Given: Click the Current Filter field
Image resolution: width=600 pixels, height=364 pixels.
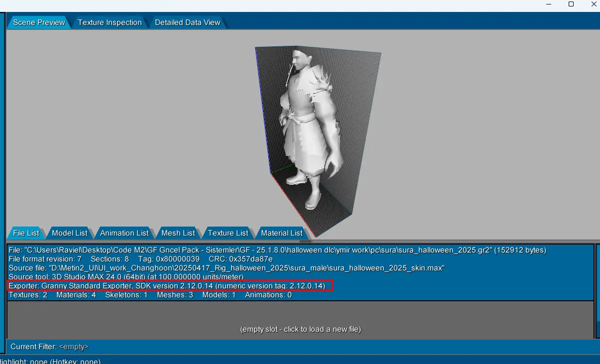Looking at the screenshot, I should coord(74,347).
